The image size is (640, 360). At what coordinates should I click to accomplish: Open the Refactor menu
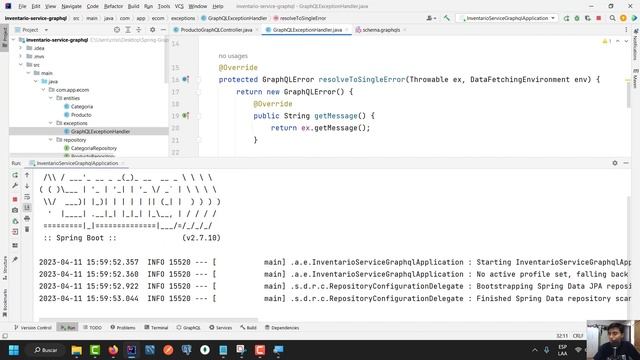[x=113, y=6]
